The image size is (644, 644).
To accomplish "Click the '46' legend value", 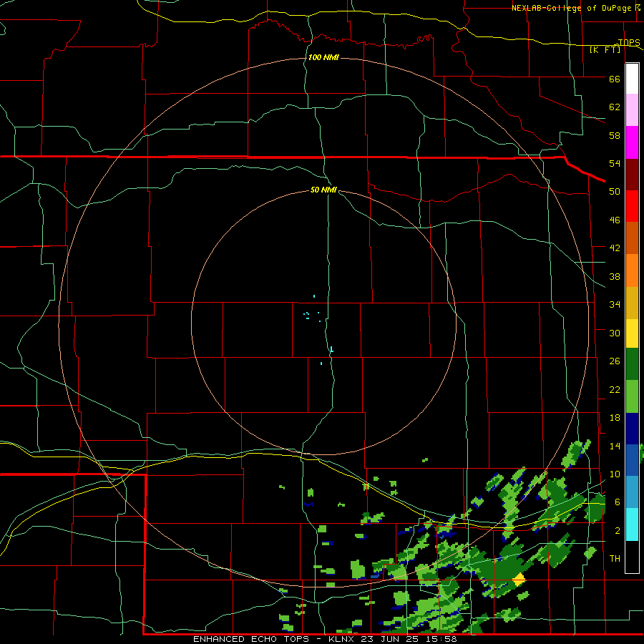I will coord(615,220).
